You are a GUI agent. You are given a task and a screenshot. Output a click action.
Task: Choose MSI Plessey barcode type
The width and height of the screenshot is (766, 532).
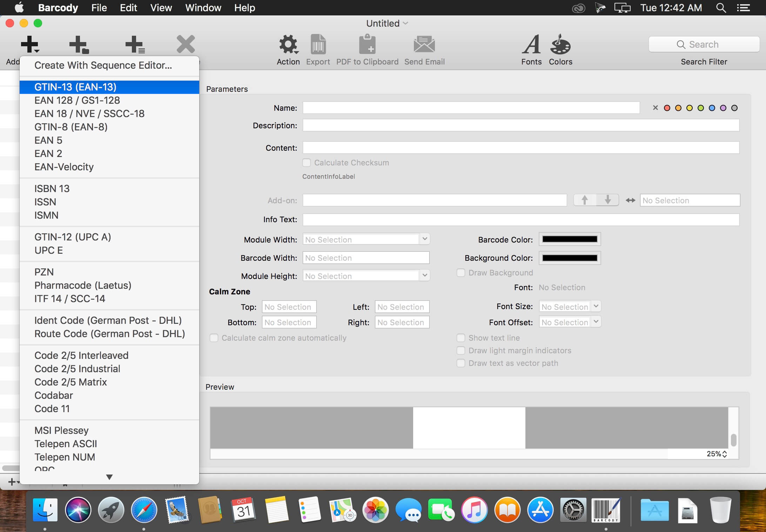click(x=109, y=430)
